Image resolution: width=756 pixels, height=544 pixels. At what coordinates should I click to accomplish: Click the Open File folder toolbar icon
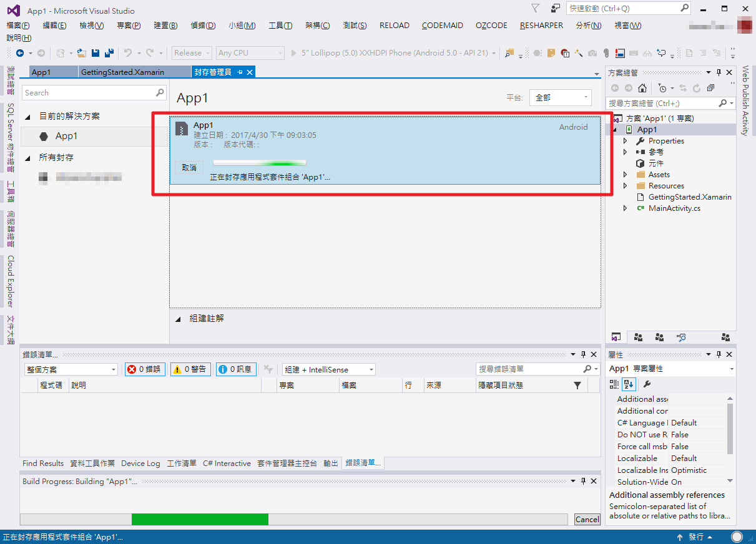click(x=82, y=53)
